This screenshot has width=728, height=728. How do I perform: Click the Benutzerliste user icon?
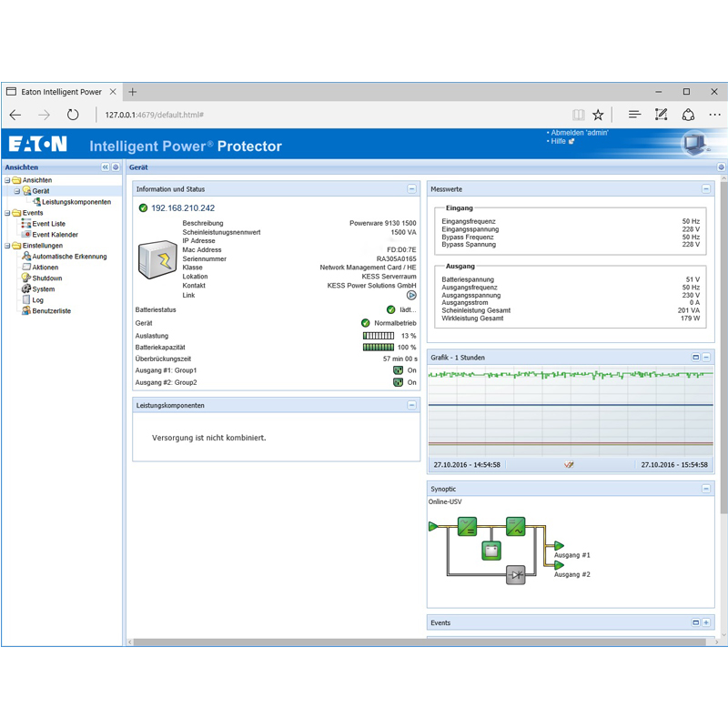pyautogui.click(x=27, y=310)
